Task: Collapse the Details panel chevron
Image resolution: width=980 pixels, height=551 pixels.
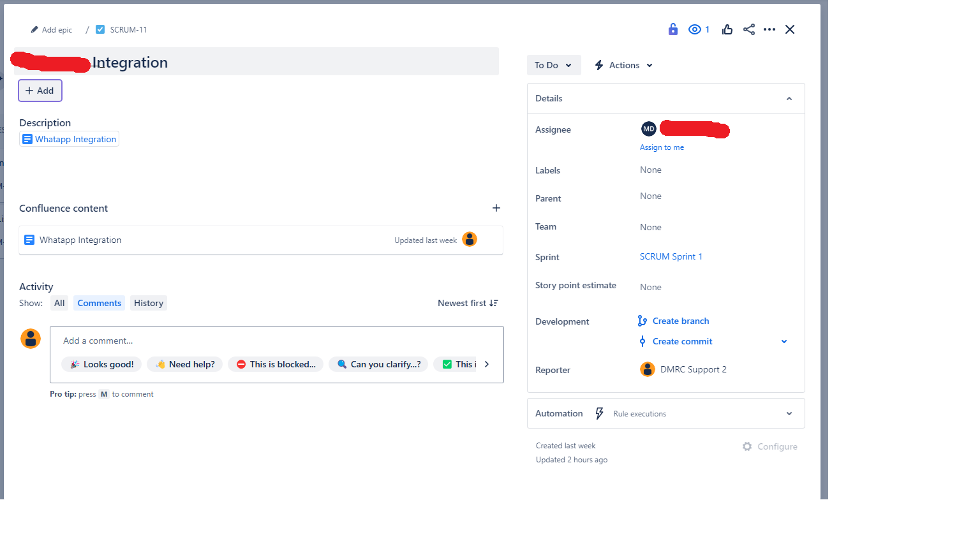Action: pyautogui.click(x=789, y=98)
